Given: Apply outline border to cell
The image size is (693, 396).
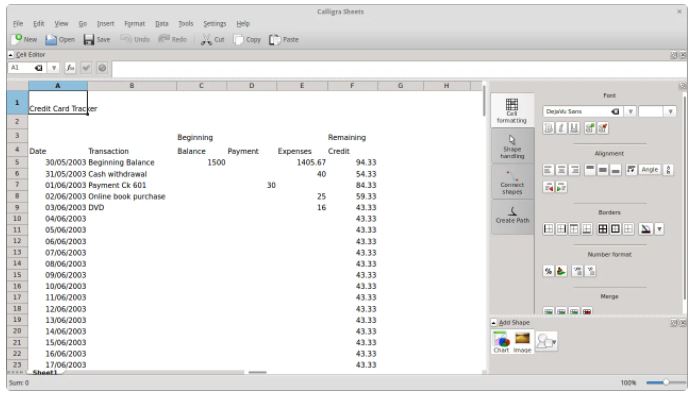Looking at the screenshot, I should pos(616,229).
